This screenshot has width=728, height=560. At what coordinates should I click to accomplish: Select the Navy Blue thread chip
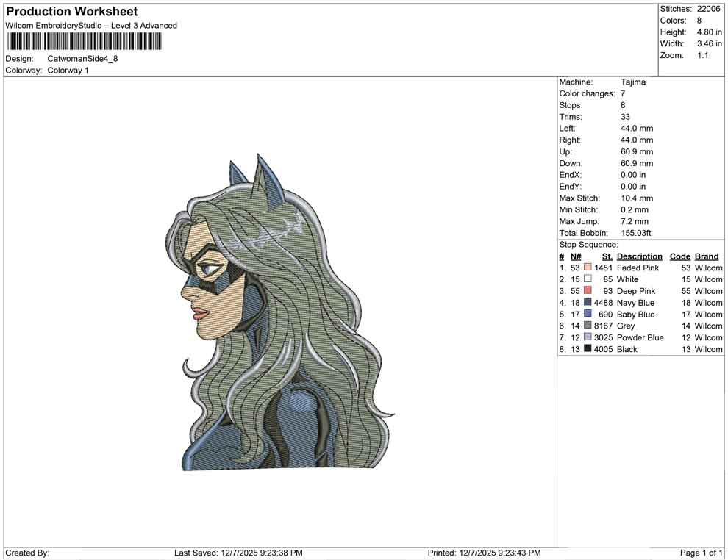587,302
